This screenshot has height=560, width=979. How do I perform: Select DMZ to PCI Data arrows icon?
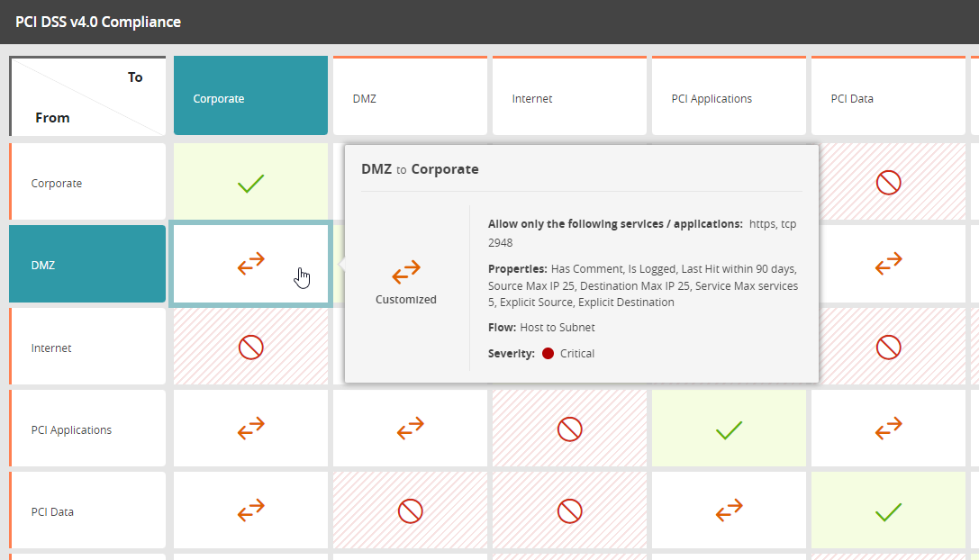pos(888,264)
